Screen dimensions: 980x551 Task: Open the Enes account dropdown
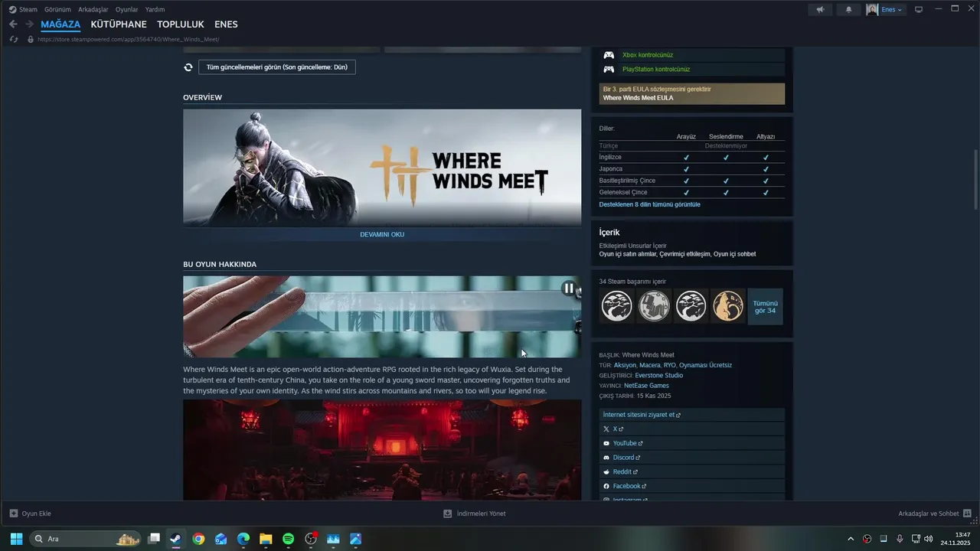(x=886, y=9)
